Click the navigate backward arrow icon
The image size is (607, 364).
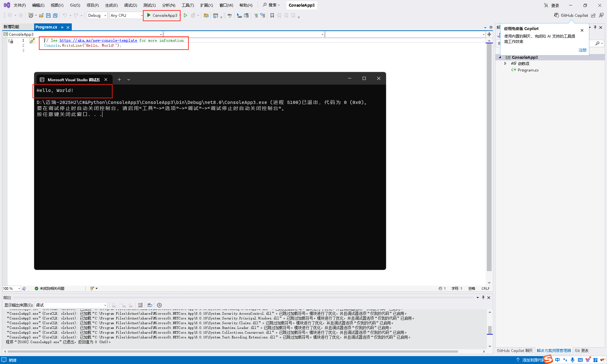click(x=10, y=15)
